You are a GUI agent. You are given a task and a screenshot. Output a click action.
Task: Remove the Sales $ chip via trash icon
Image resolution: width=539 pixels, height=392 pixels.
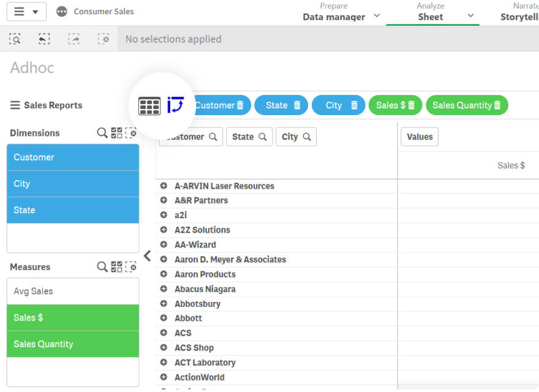coord(411,105)
